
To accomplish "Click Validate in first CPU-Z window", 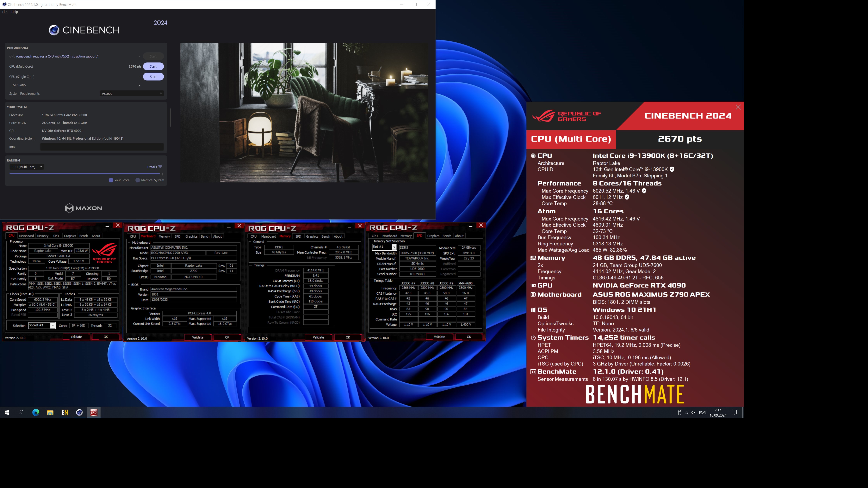I will pos(76,337).
